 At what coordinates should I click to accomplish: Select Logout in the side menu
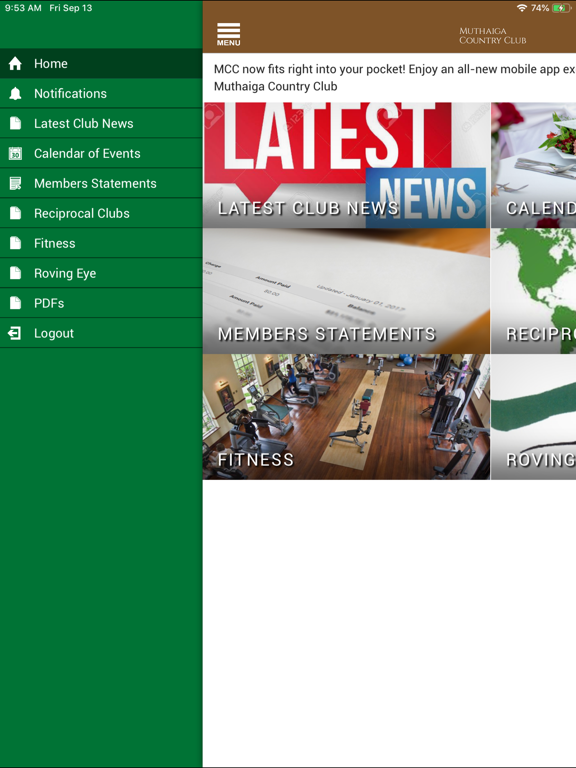pos(101,333)
